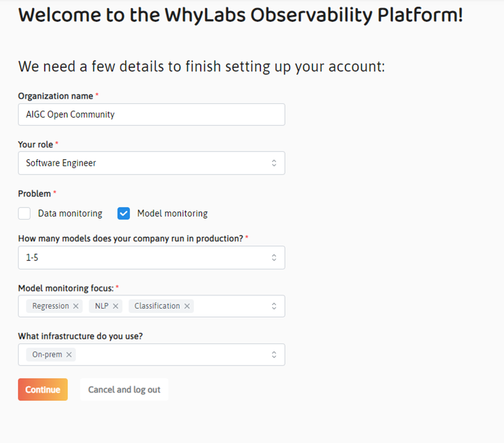The image size is (504, 443).
Task: Click Cancel and log out
Action: (x=124, y=389)
